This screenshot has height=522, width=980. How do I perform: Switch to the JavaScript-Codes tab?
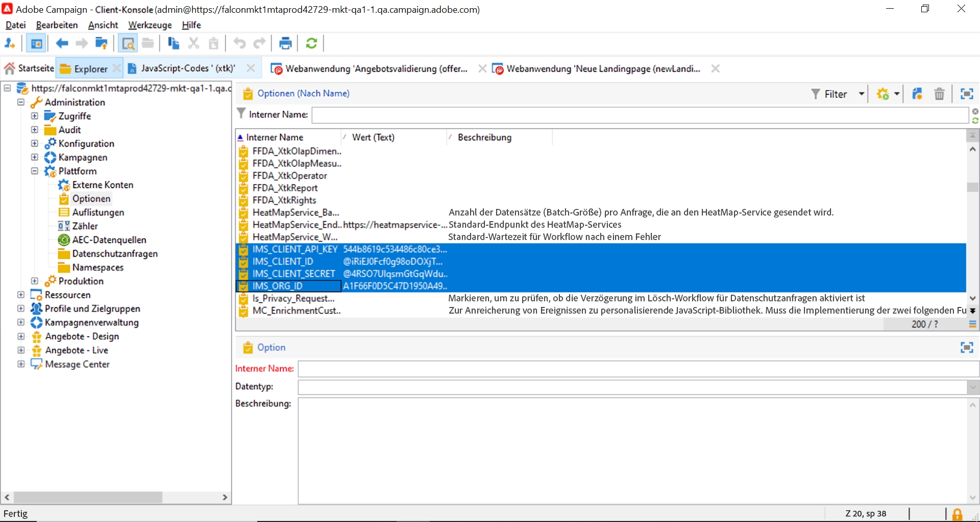[x=187, y=68]
